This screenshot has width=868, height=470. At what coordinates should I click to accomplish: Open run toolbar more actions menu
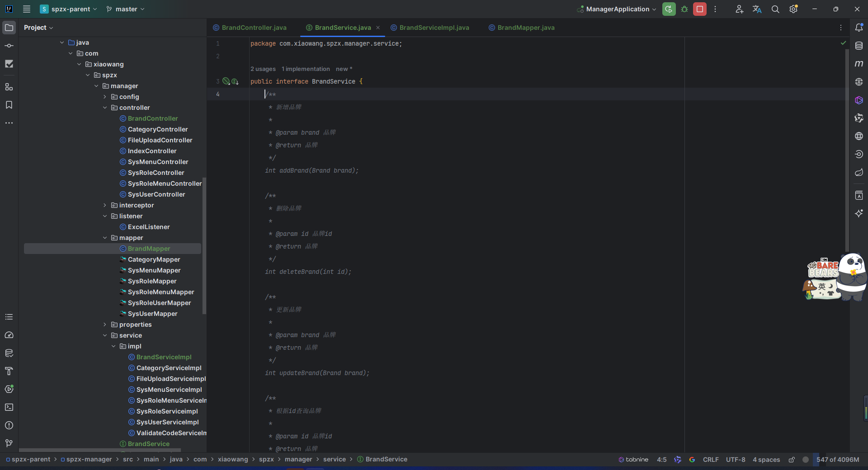[x=715, y=9]
